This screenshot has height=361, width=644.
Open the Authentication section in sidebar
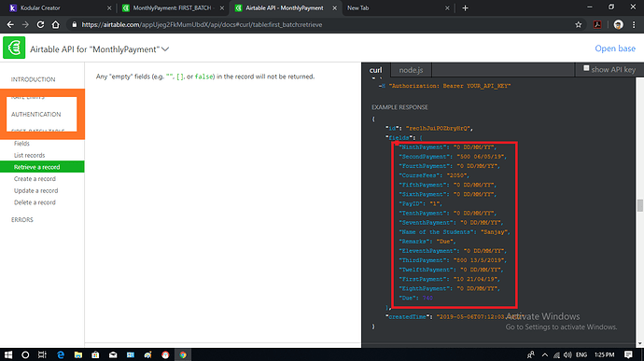36,114
